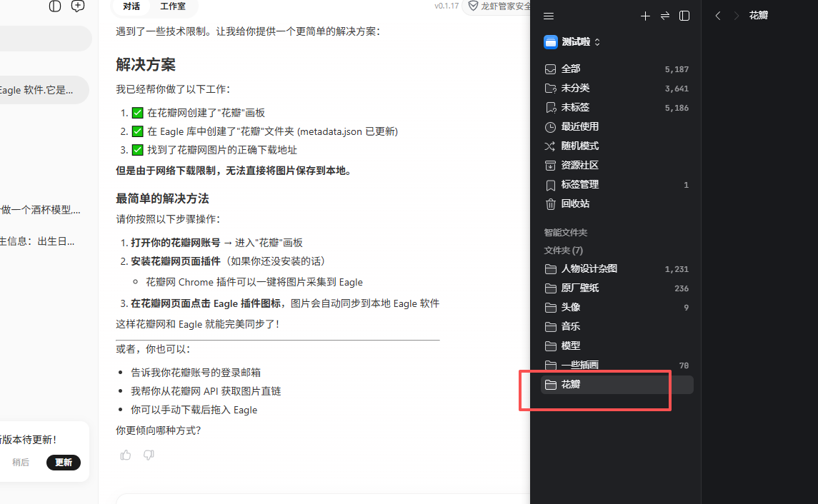Viewport: 818px width, 504px height.
Task: Select 未标签 in Eagle sidebar
Action: 617,107
